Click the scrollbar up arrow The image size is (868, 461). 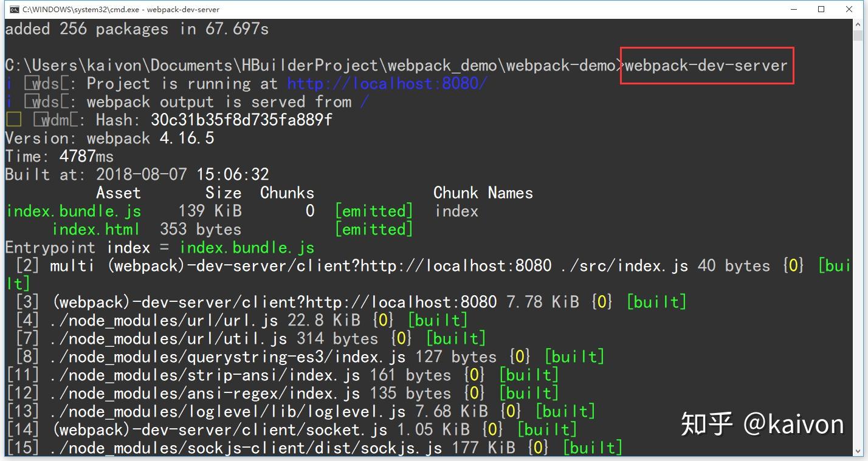pyautogui.click(x=858, y=26)
